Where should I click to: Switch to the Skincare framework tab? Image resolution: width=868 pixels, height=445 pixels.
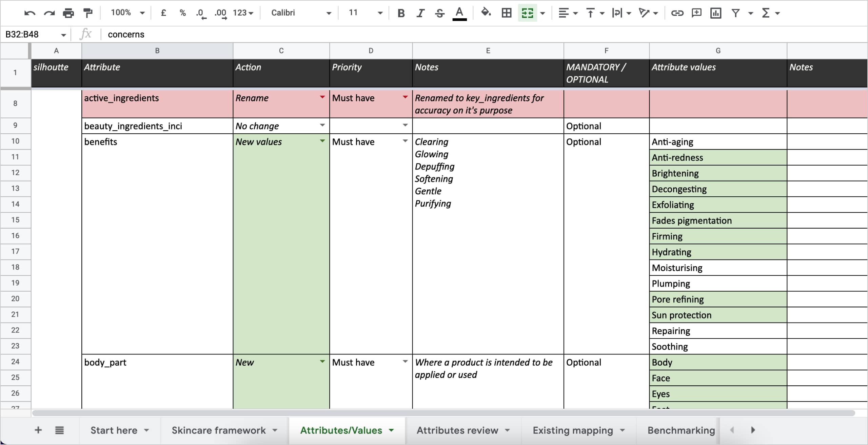[219, 430]
